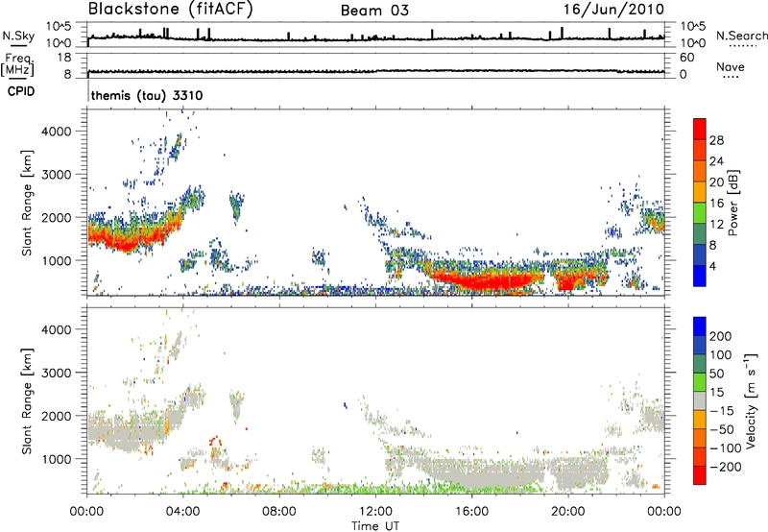
Task: Click the gray segment of the velocity colorbar
Action: pos(700,400)
